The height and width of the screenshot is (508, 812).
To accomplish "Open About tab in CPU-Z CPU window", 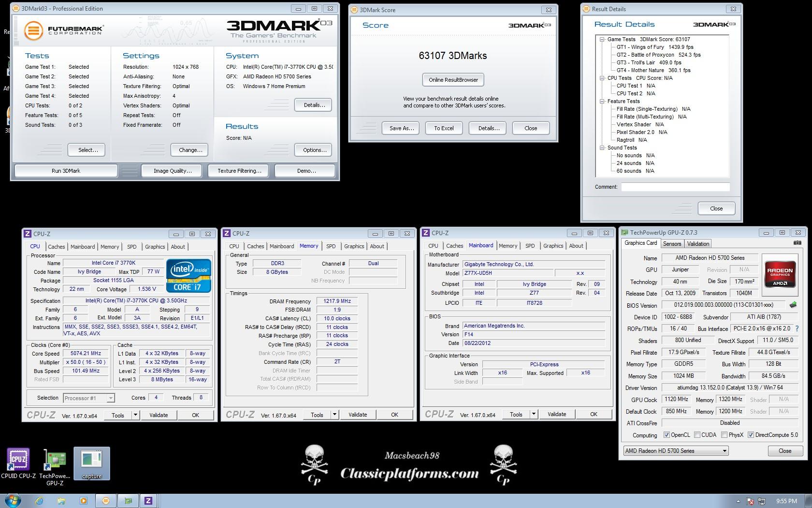I will click(178, 247).
